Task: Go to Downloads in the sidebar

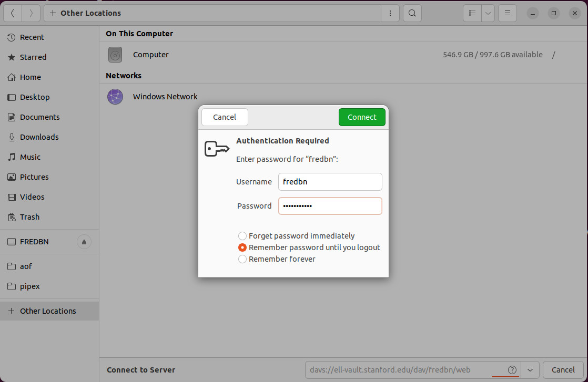Action: click(x=39, y=137)
